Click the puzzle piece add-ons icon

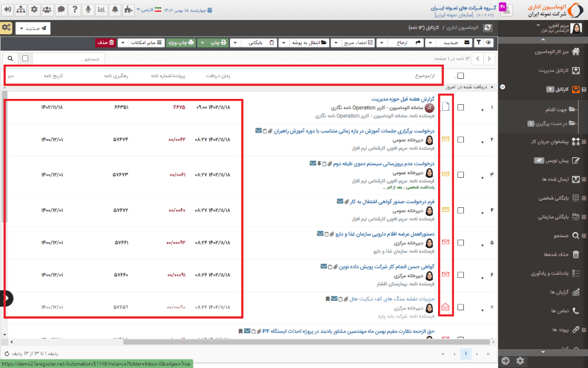128,9
